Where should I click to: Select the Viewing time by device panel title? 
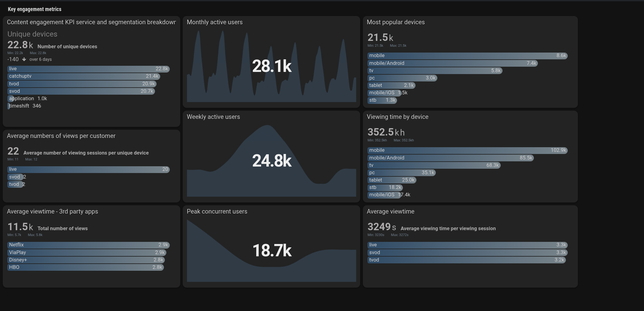397,117
